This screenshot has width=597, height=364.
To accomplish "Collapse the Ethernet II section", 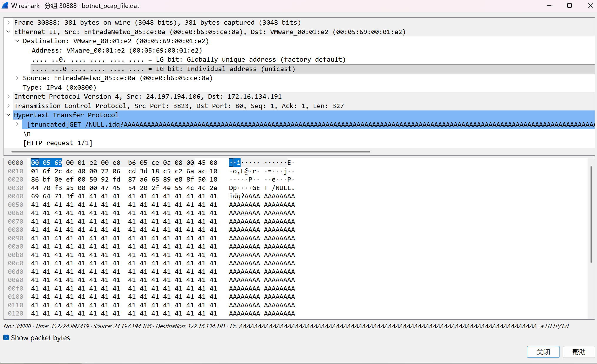I will [x=9, y=32].
